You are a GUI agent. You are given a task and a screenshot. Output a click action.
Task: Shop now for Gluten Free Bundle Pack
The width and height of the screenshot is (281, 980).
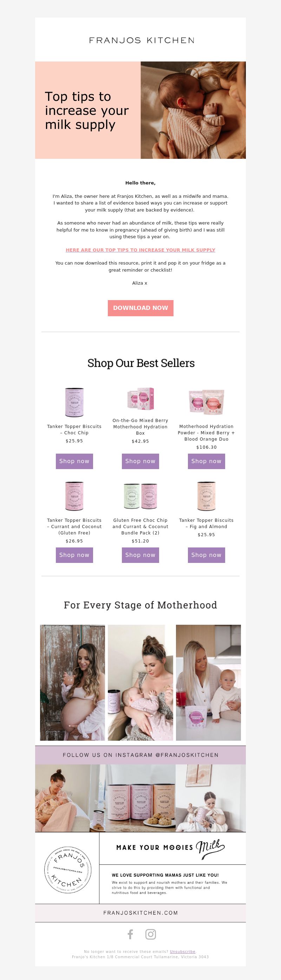click(x=140, y=555)
